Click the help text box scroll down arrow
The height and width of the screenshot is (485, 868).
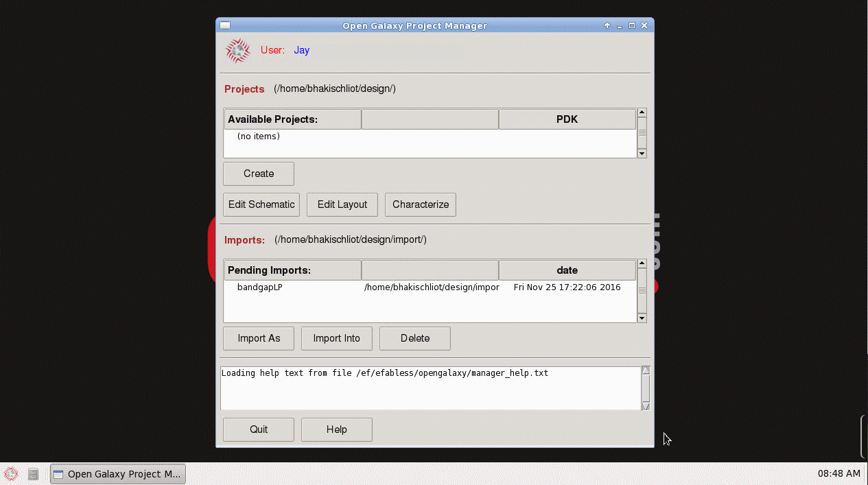[646, 406]
